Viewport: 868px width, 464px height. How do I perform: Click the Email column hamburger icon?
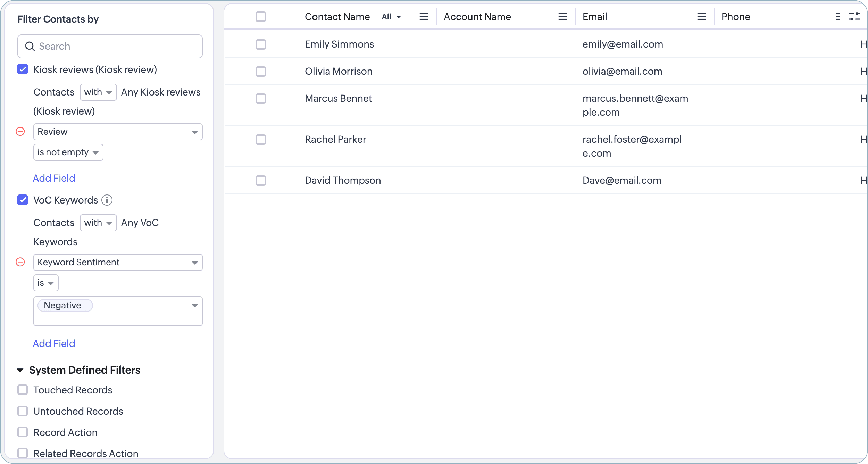point(701,17)
